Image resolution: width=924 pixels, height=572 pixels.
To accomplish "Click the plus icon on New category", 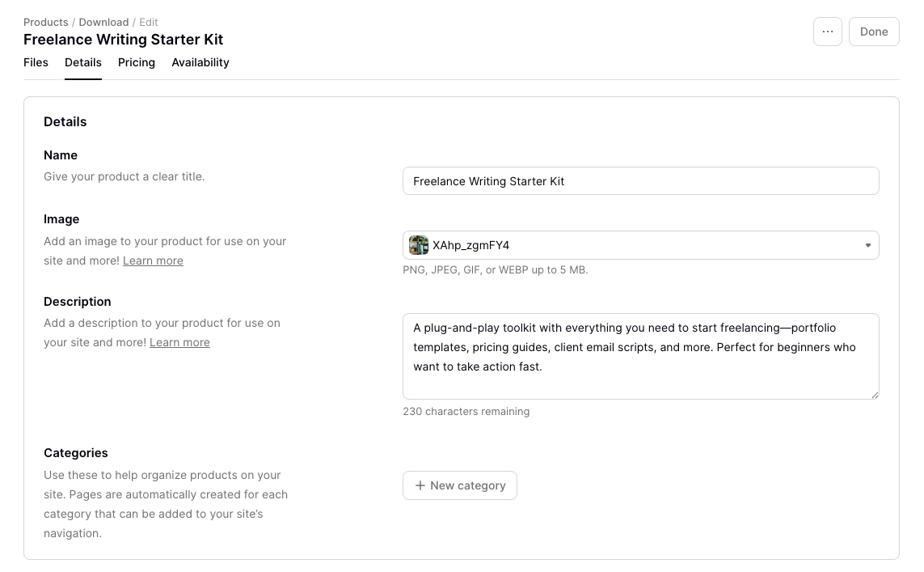I will coord(420,485).
